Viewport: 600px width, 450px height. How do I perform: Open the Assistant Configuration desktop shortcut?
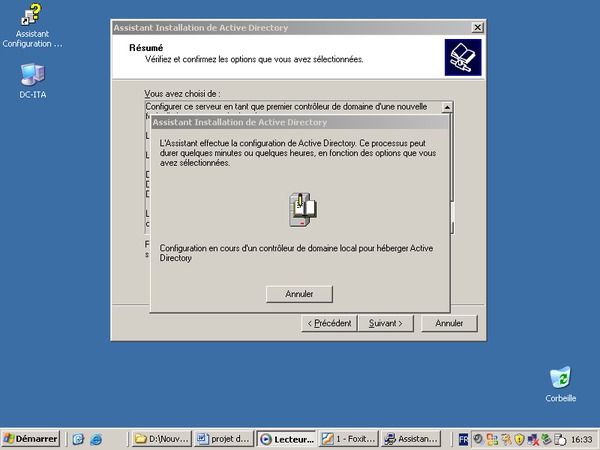click(x=32, y=25)
